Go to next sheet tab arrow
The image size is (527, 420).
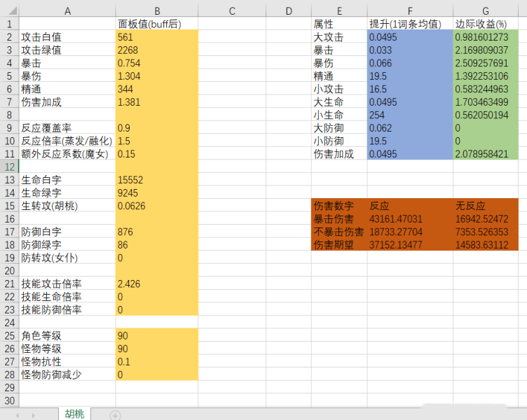[x=33, y=416]
